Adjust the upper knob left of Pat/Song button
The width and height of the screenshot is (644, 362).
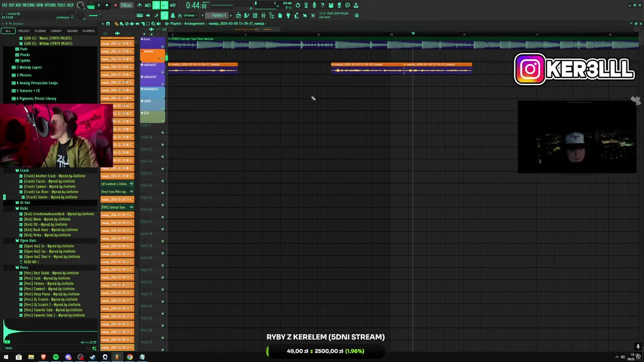coord(80,5)
